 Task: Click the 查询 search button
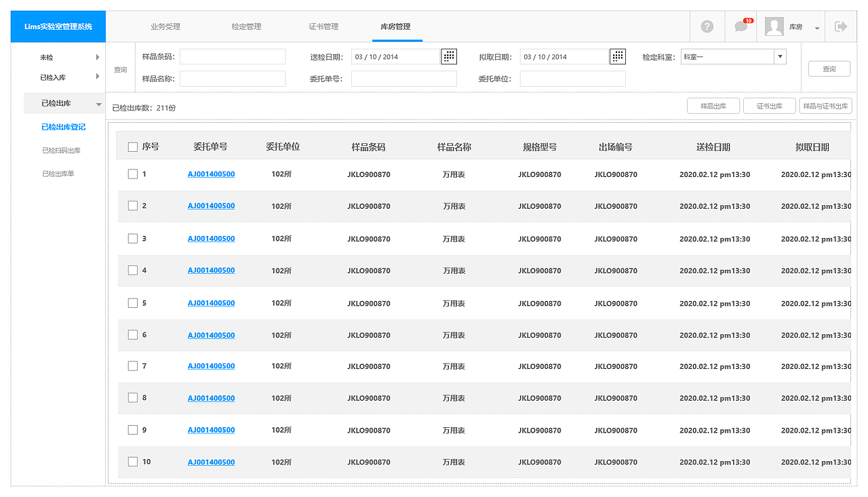pos(829,68)
